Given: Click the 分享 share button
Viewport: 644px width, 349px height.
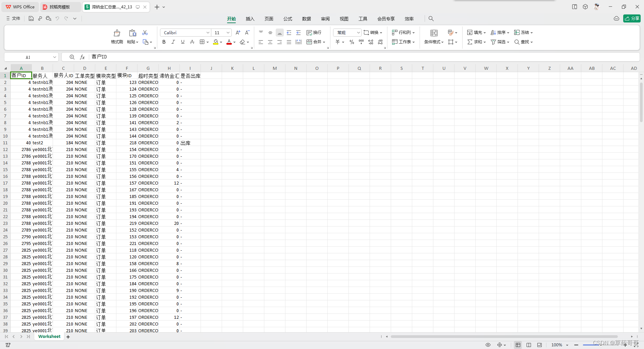Looking at the screenshot, I should point(632,18).
